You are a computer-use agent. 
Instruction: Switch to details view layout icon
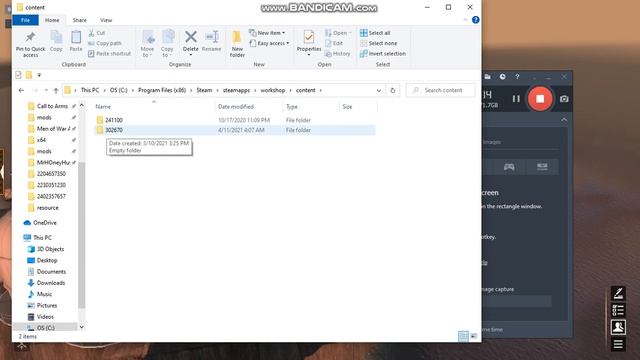click(463, 336)
